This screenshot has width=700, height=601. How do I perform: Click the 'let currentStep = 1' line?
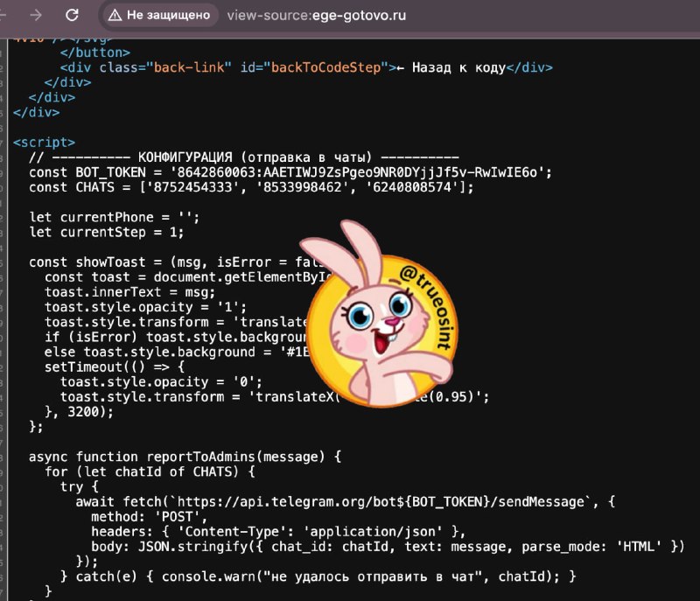[106, 232]
